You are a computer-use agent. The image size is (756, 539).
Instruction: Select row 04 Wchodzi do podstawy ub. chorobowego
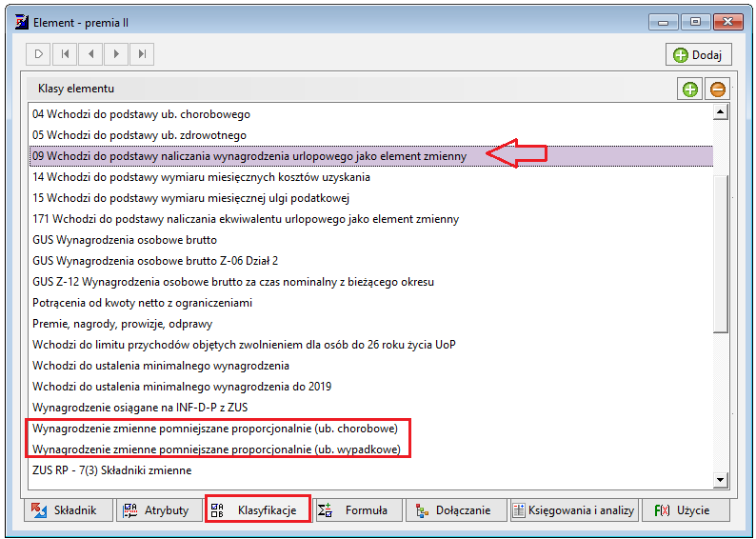(370, 114)
